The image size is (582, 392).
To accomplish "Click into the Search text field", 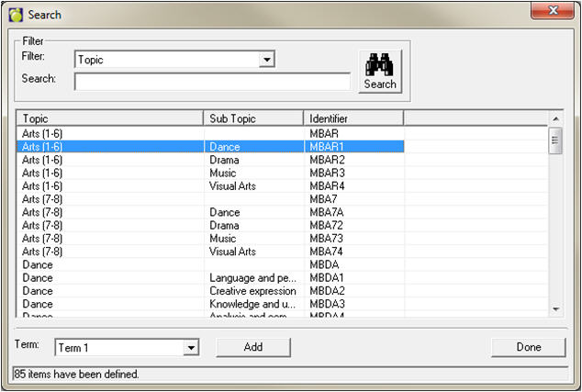I will 212,82.
